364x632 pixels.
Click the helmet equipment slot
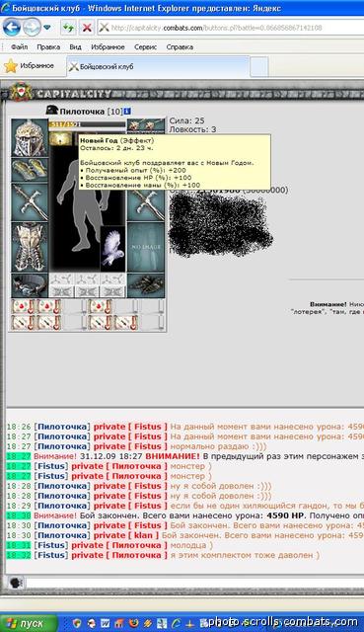[30, 138]
